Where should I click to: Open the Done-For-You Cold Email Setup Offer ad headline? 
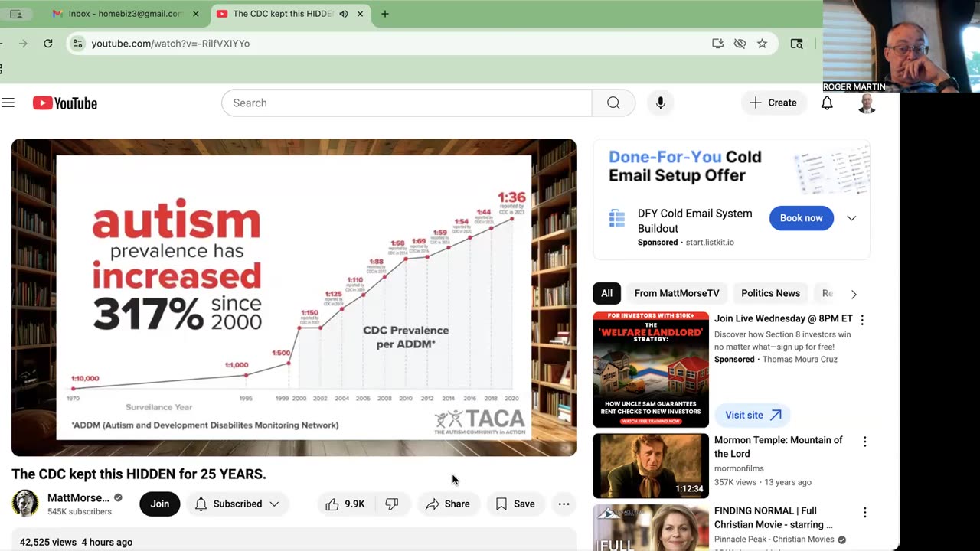pos(684,166)
